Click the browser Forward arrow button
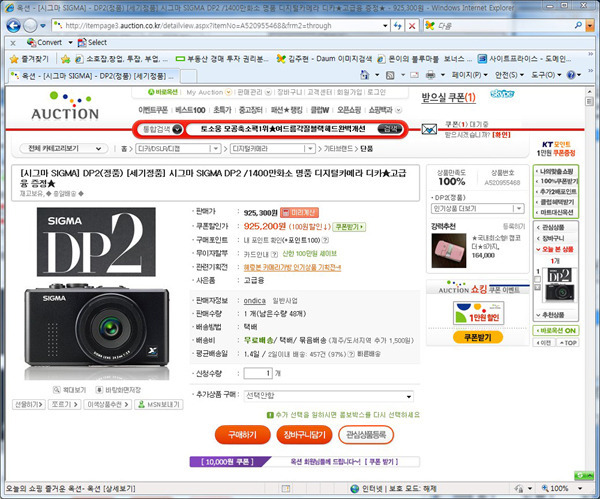 [30, 26]
